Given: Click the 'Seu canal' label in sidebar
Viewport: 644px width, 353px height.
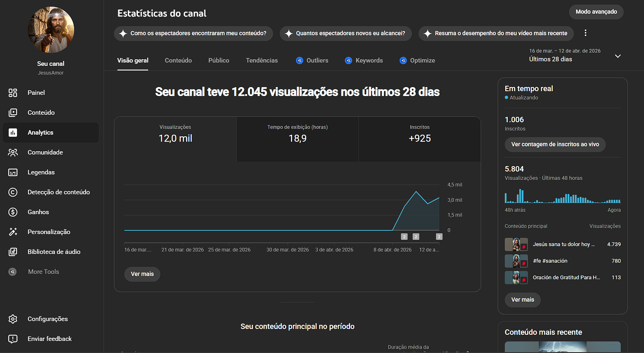Looking at the screenshot, I should [x=51, y=64].
